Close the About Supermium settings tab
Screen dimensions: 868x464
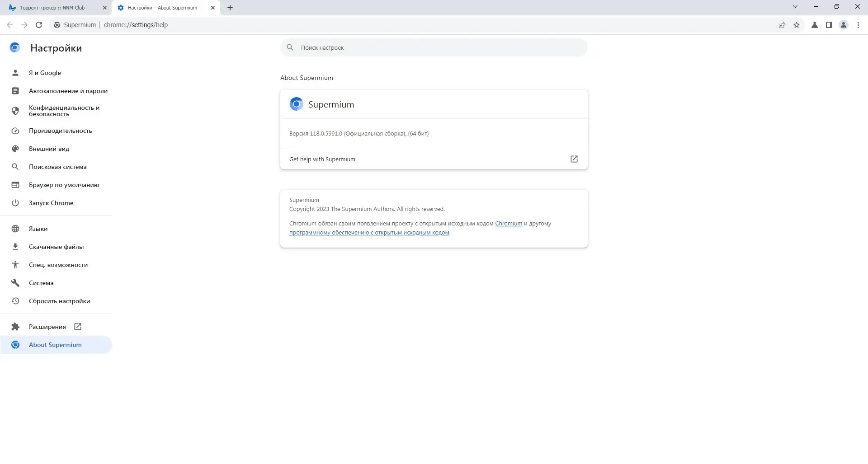(213, 8)
